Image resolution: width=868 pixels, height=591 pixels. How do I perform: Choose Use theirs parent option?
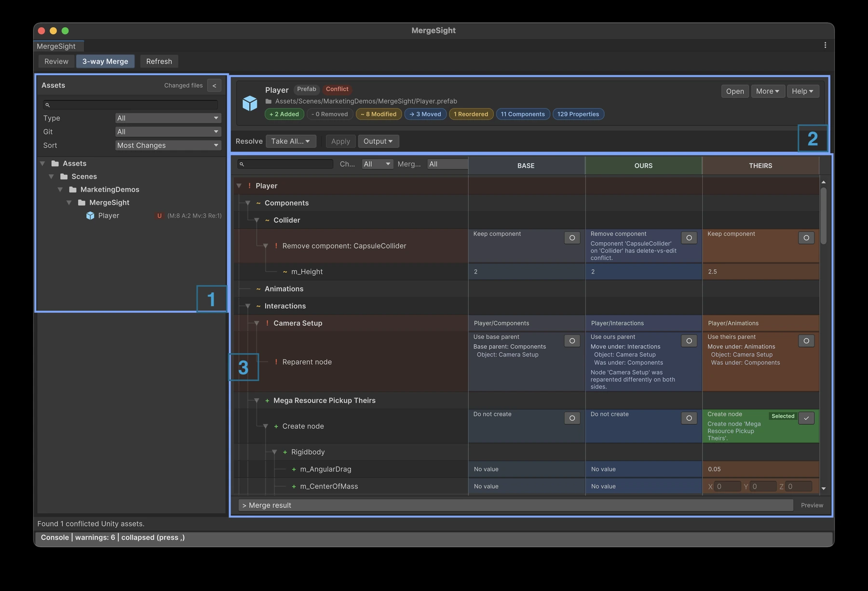806,341
